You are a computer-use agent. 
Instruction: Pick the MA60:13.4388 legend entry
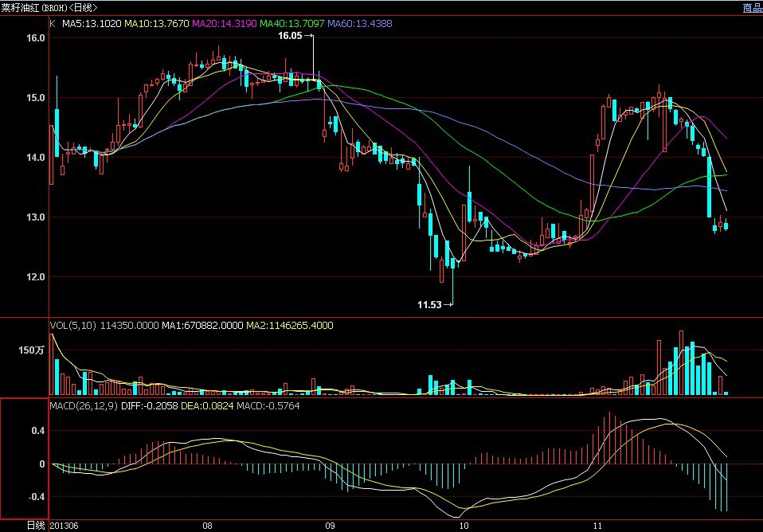tap(360, 23)
